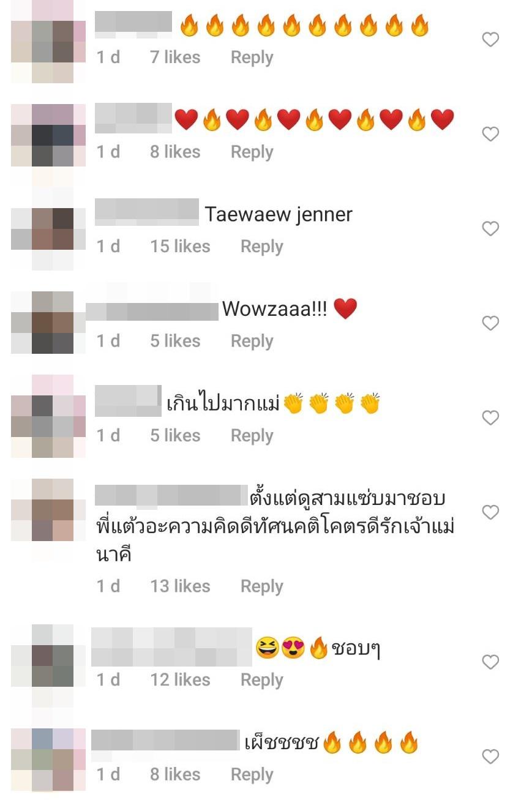Image resolution: width=532 pixels, height=800 pixels.
Task: Heart the laughing and heart-eyes emoji comment
Action: 490,662
